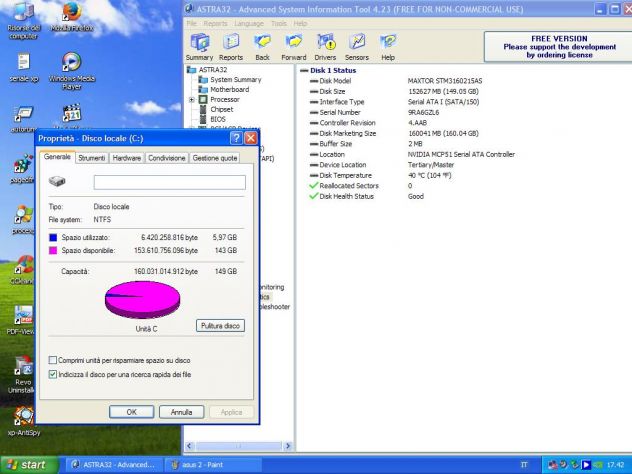This screenshot has height=474, width=632.
Task: Select Processor in the tree
Action: coord(225,100)
